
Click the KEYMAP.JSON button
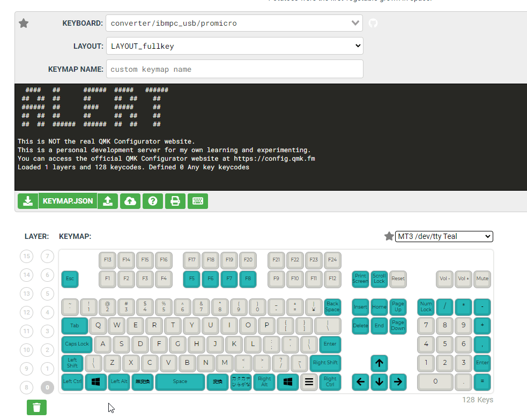(68, 201)
